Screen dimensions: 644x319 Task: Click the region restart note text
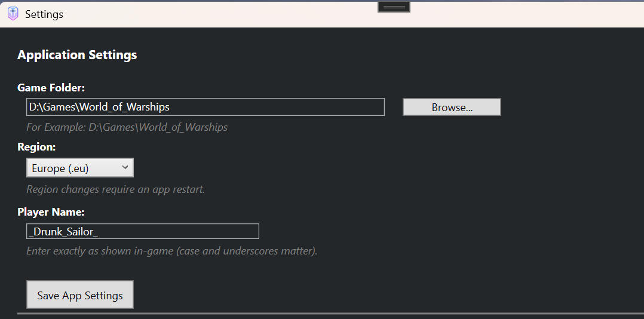coord(115,189)
